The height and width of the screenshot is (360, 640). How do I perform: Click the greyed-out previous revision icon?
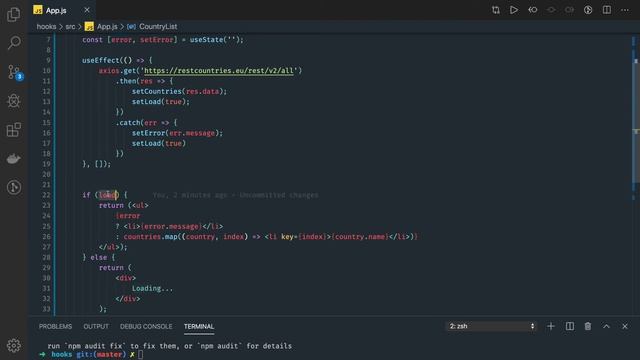point(551,10)
